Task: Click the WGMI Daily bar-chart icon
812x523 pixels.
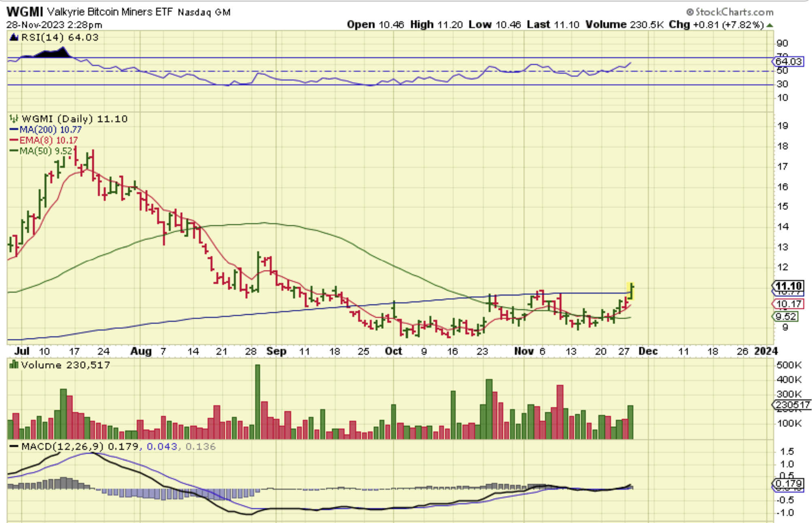Action: point(14,119)
